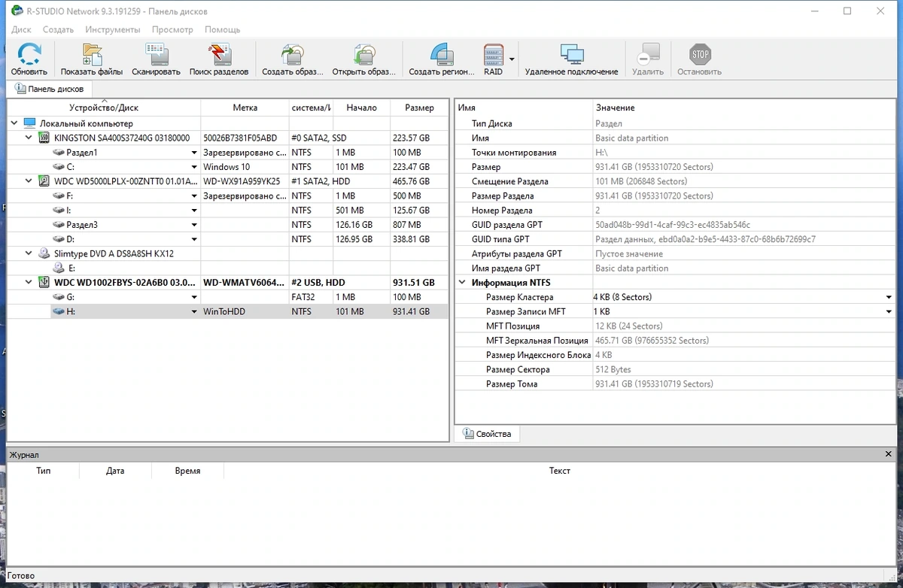Viewport: 903px width, 588px height.
Task: Close the Журнал log panel
Action: point(889,454)
